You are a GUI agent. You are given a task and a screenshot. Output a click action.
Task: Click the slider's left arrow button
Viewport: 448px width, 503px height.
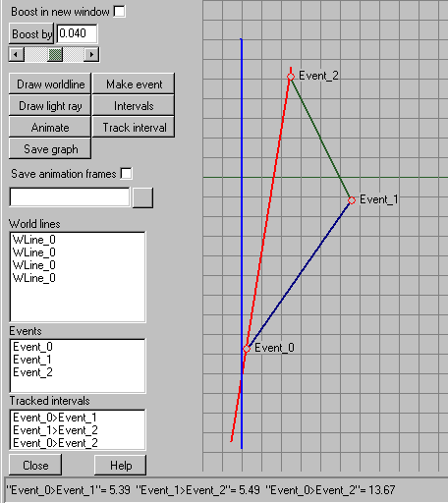[x=17, y=54]
